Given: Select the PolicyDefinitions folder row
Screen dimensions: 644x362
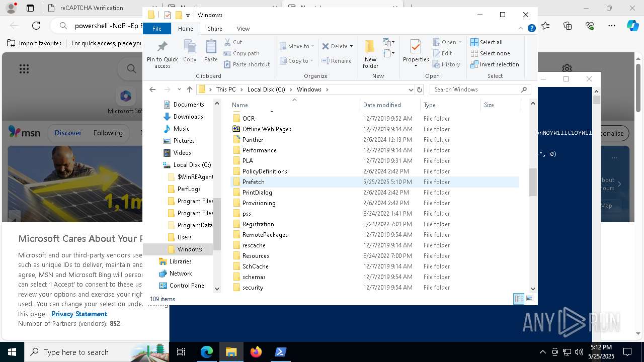Looking at the screenshot, I should pos(375,171).
